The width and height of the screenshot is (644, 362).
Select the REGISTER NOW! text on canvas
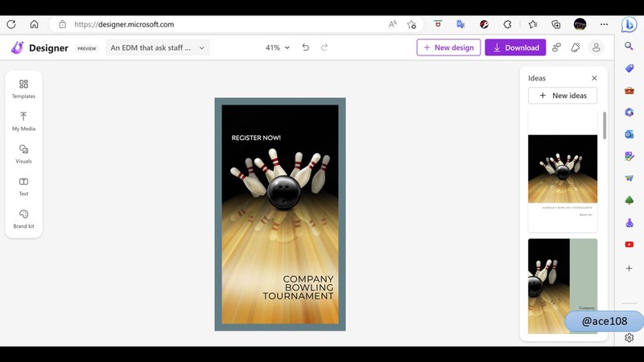coord(256,138)
